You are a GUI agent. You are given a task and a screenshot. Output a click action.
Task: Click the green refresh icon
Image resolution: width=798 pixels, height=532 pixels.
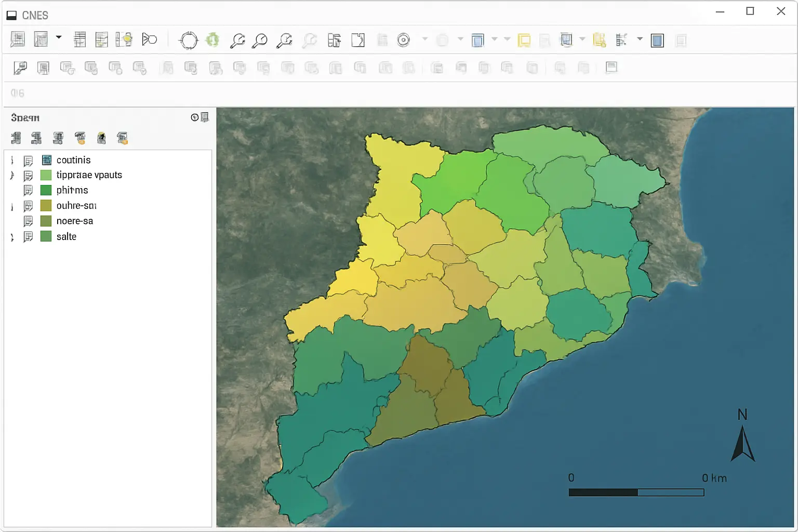212,39
